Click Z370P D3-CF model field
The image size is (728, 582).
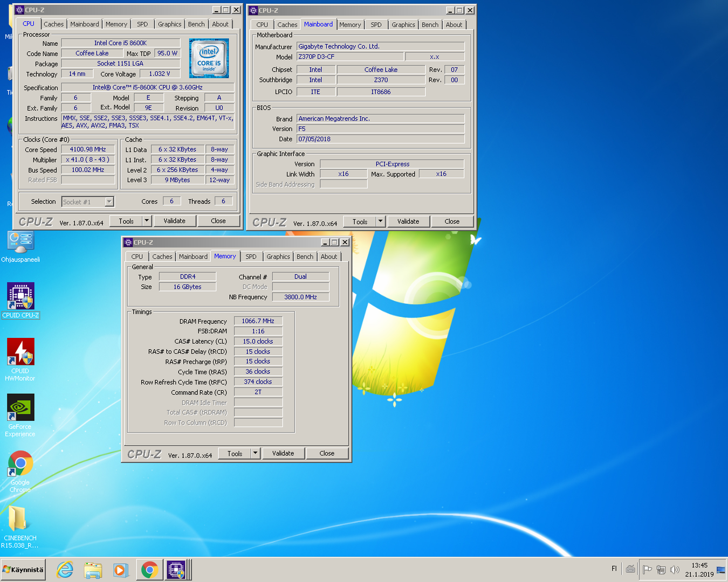click(349, 57)
